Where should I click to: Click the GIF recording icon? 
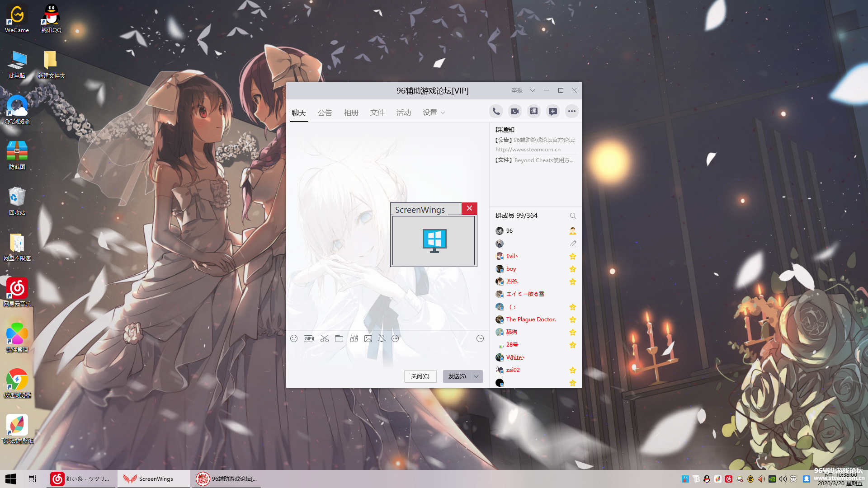(309, 338)
